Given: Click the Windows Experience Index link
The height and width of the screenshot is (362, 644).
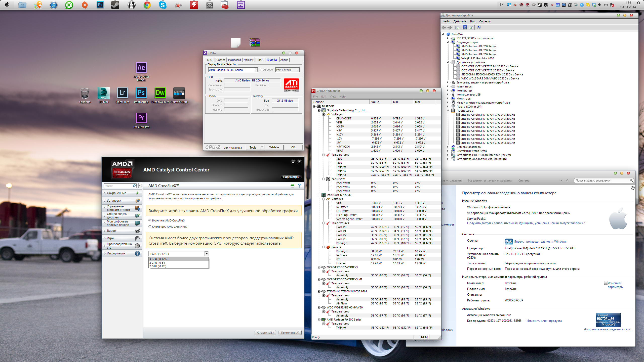Looking at the screenshot, I should click(540, 242).
